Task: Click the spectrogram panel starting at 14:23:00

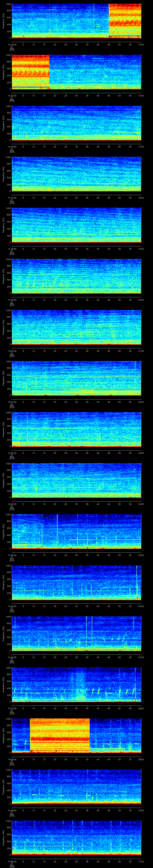Action: pyautogui.click(x=76, y=480)
